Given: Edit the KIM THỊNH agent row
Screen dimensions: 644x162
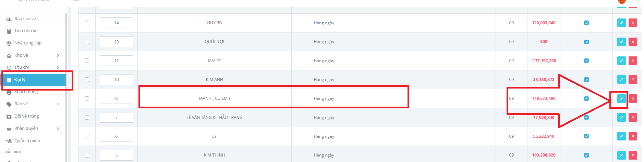Looking at the screenshot, I should (x=621, y=155).
